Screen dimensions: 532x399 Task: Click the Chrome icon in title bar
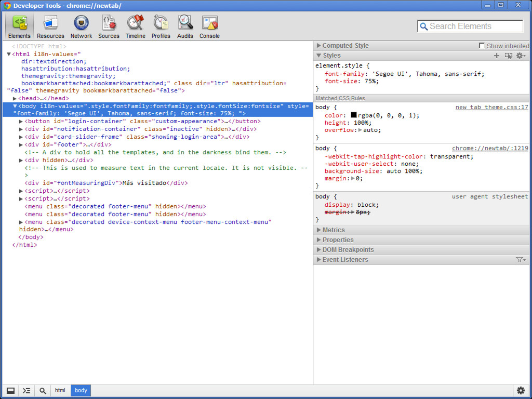tap(7, 5)
